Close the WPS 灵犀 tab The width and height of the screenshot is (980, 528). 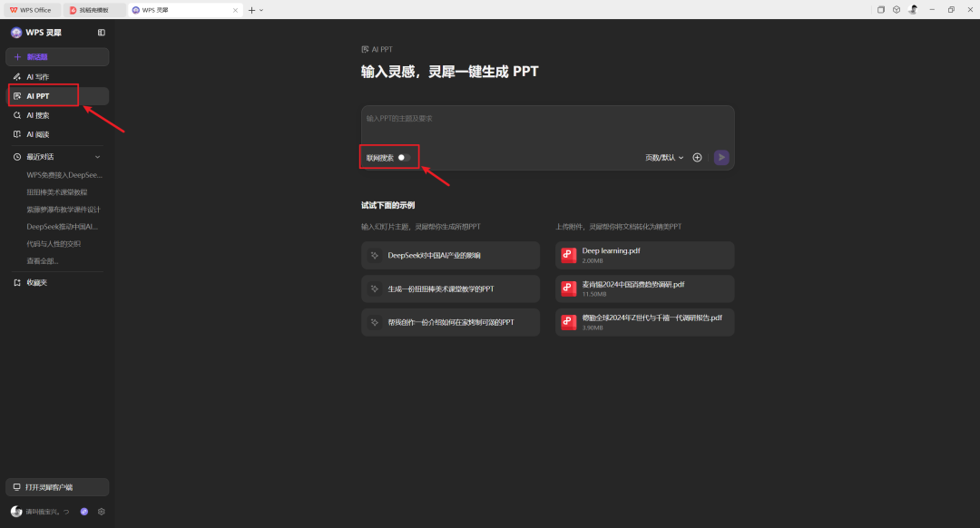235,10
